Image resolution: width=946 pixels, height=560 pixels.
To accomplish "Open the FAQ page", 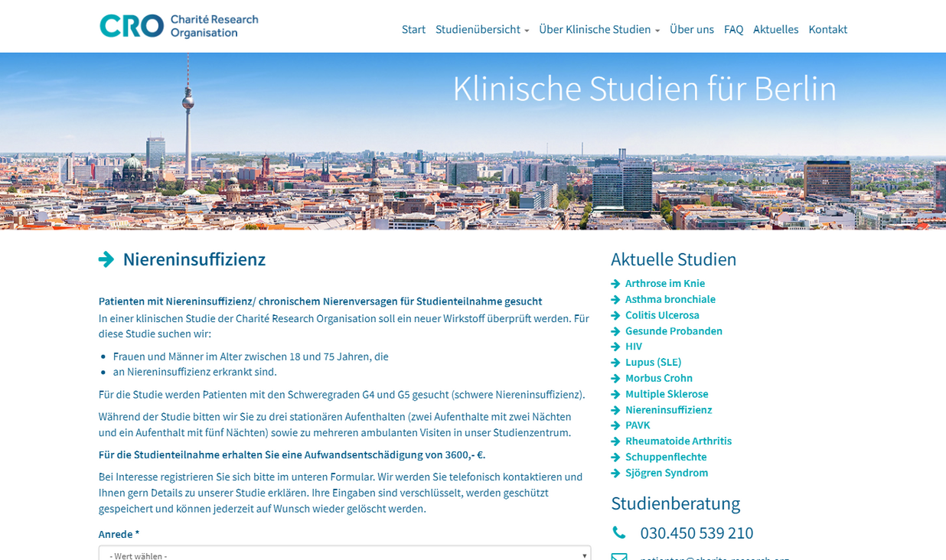I will 733,30.
